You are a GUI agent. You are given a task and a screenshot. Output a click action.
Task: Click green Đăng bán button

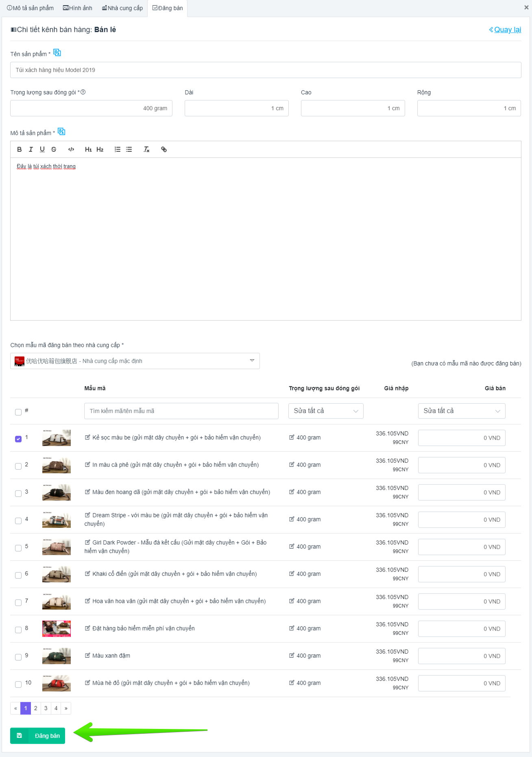pos(37,735)
